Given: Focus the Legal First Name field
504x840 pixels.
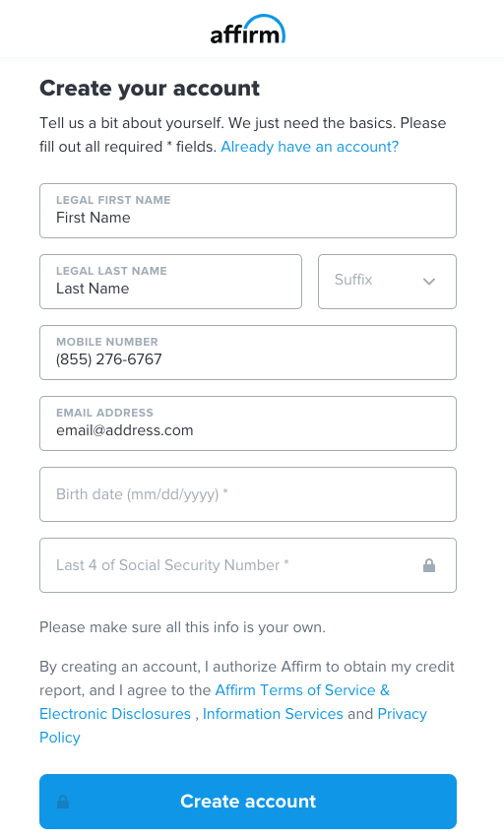Looking at the screenshot, I should click(248, 211).
